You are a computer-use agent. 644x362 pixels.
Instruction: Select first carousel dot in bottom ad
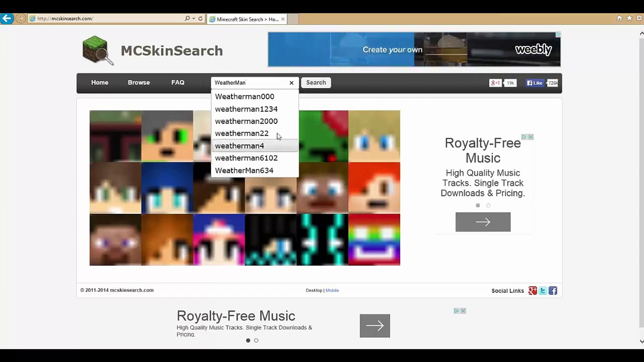[248, 341]
